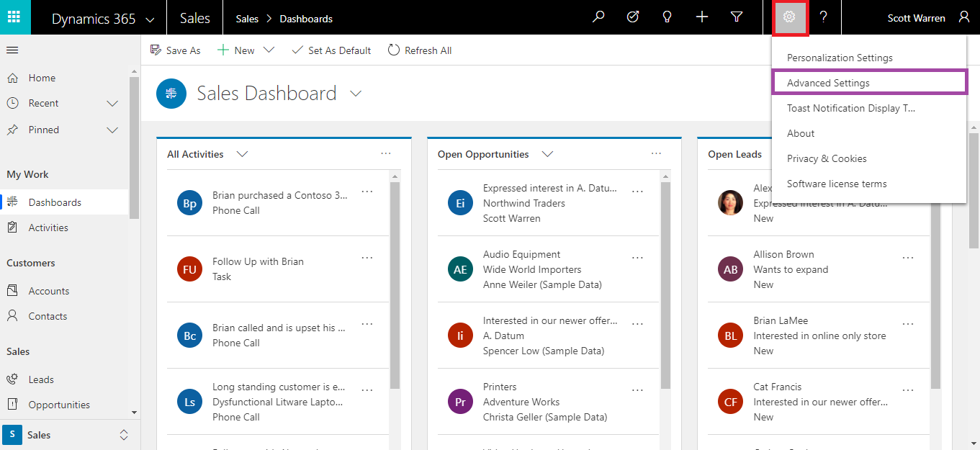Screen dimensions: 980x450
Task: Open Opportunities in sidebar
Action: (65, 405)
